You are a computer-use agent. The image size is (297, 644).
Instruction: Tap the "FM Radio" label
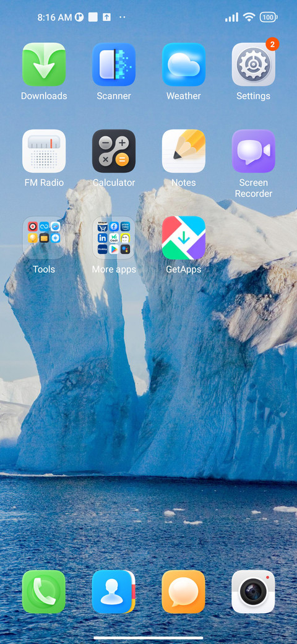[44, 183]
